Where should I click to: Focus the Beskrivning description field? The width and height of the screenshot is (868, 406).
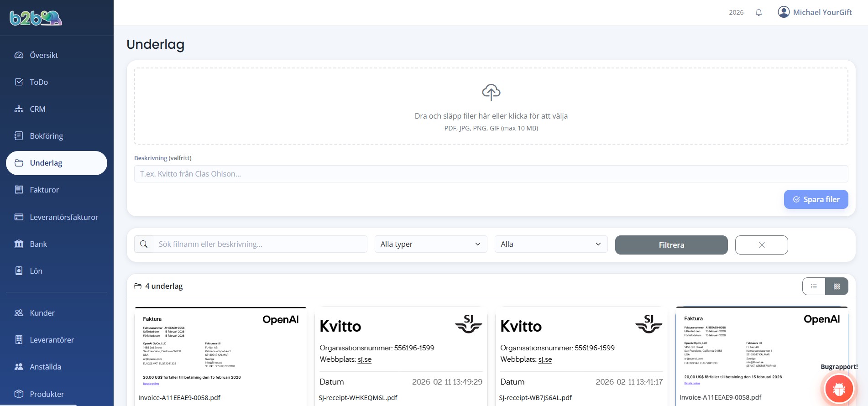(x=491, y=174)
